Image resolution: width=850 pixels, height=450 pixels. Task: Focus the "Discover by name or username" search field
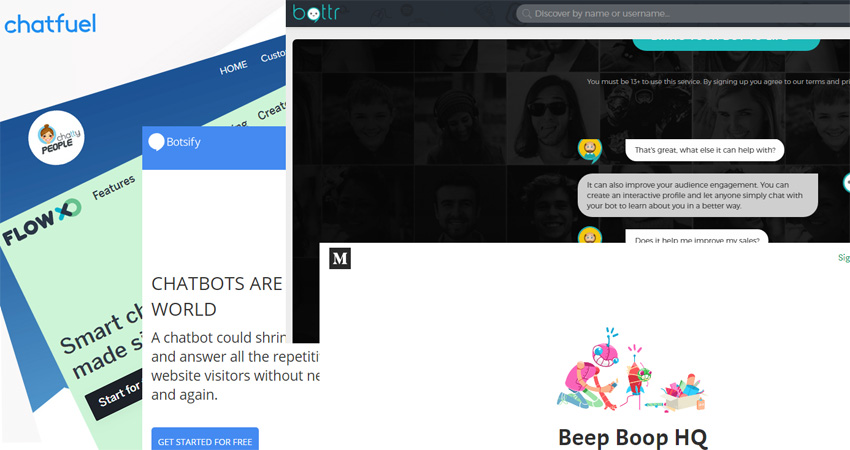coord(683,14)
